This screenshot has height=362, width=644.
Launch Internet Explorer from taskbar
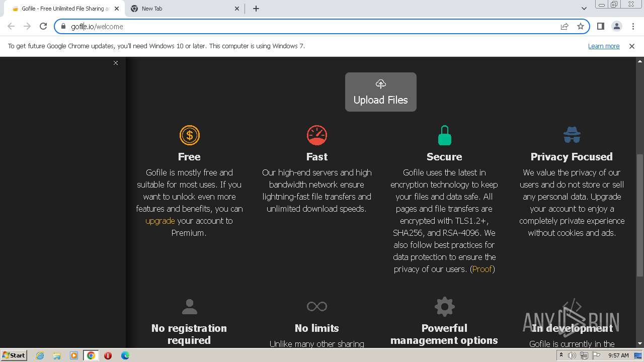coord(40,355)
